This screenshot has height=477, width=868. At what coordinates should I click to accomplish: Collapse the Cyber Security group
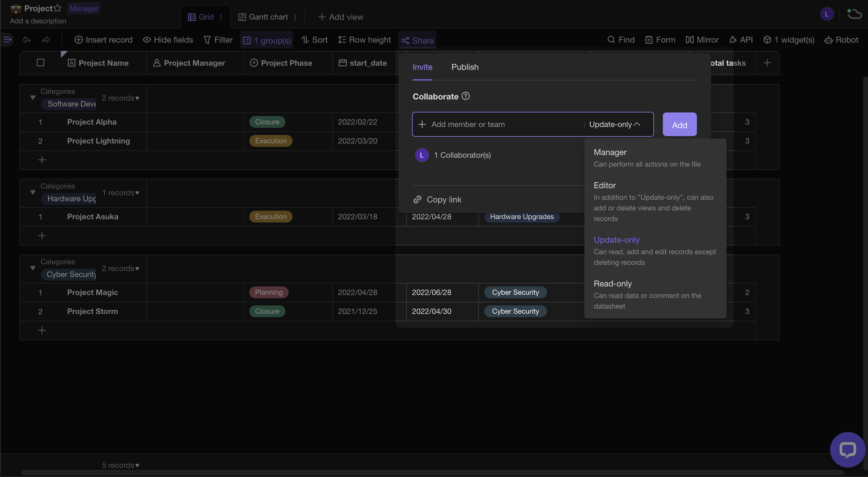pyautogui.click(x=33, y=268)
